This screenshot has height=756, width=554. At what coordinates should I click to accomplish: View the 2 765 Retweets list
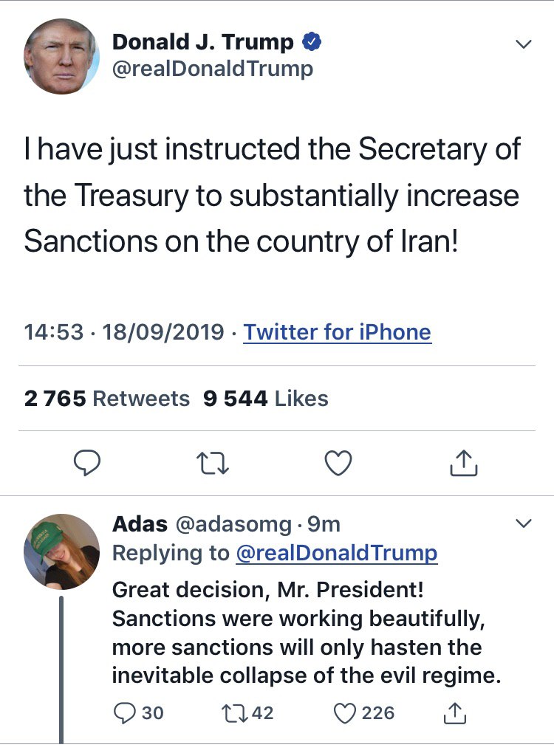107,399
